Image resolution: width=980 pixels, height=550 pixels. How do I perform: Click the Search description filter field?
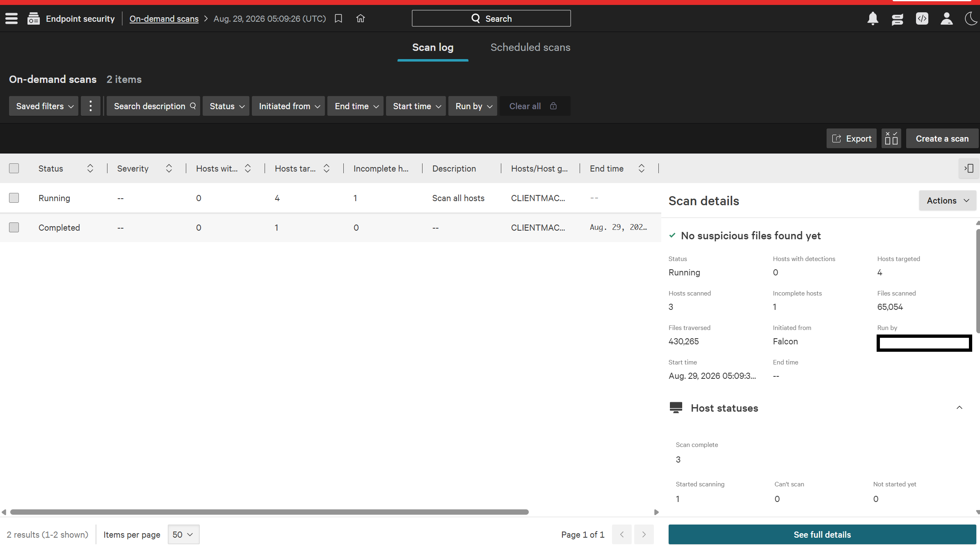coord(153,106)
